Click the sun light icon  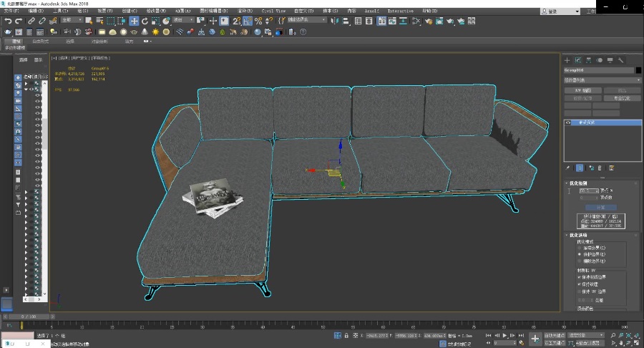(x=155, y=32)
